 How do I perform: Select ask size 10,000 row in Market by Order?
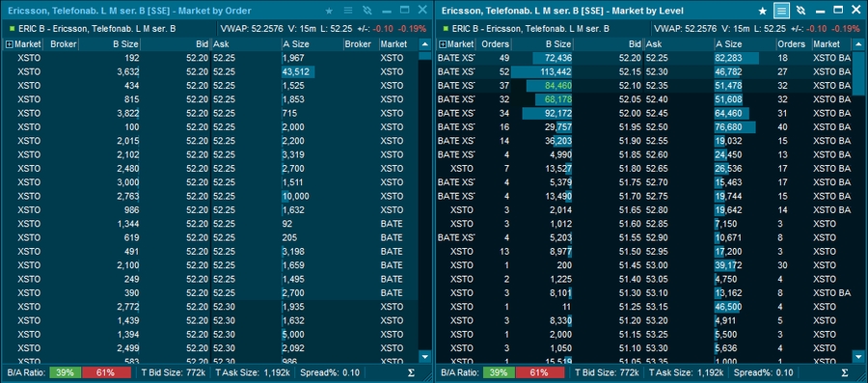tap(296, 197)
